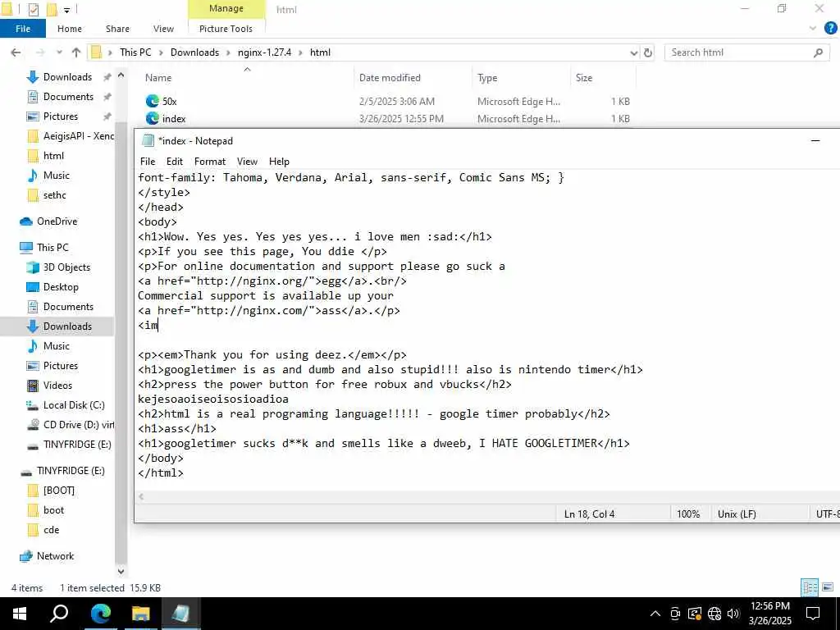Open pinned Downloads in Quick access
Image resolution: width=840 pixels, height=630 pixels.
coord(67,77)
